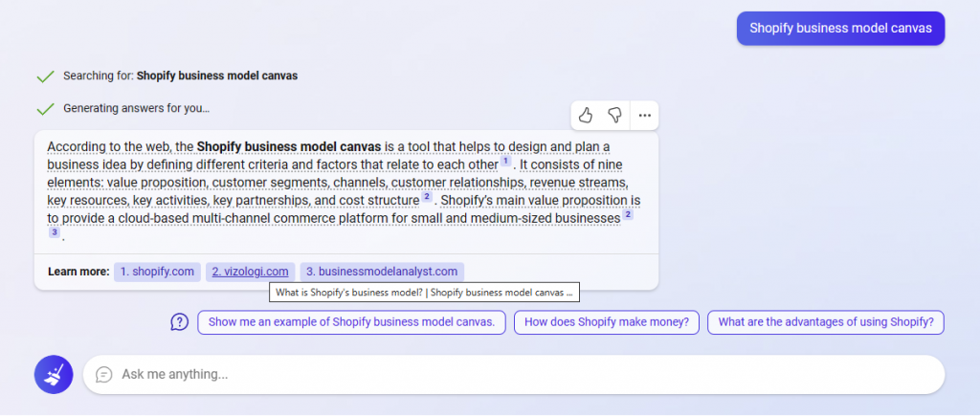Open the 1. shopify.com source link
The image size is (980, 416).
pos(158,272)
